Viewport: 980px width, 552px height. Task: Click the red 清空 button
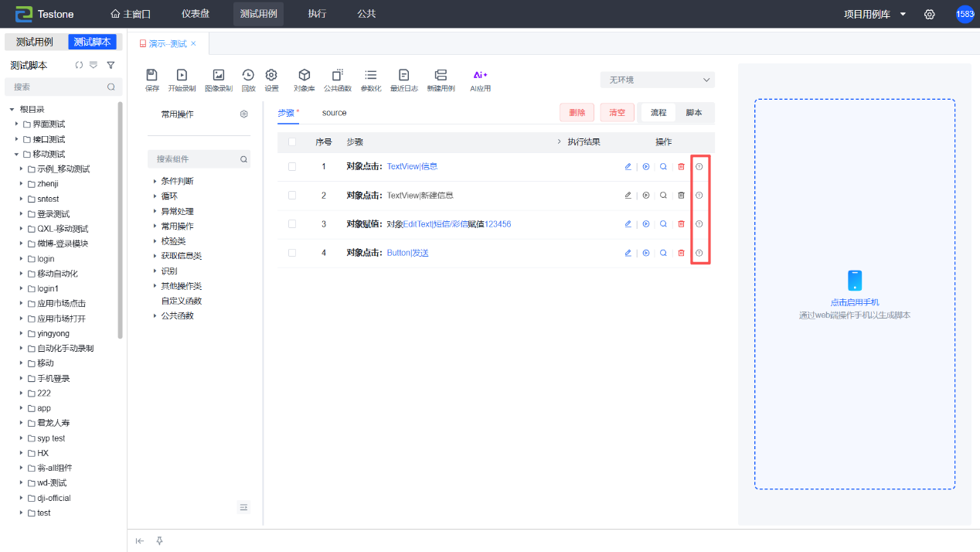click(x=617, y=112)
